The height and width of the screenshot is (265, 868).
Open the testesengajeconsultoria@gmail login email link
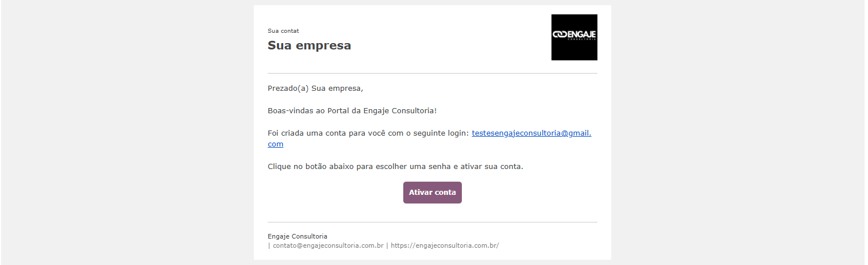[531, 133]
